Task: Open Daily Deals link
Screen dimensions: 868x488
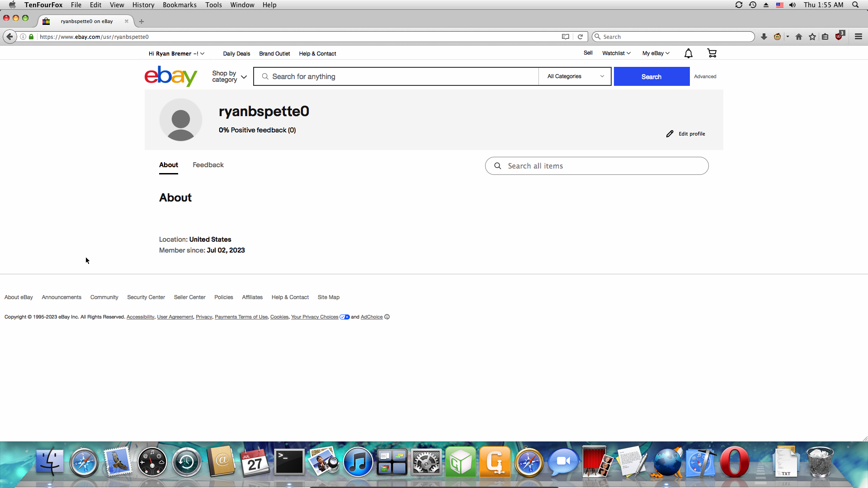Action: coord(236,54)
